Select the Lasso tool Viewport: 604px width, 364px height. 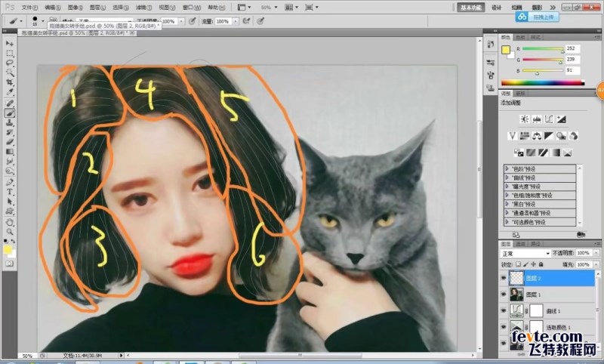point(10,63)
